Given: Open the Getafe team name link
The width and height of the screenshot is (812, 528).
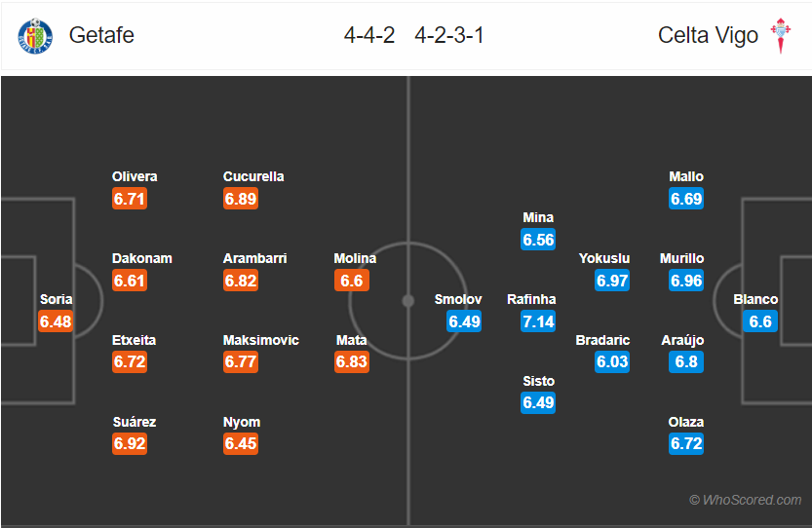Looking at the screenshot, I should 101,35.
